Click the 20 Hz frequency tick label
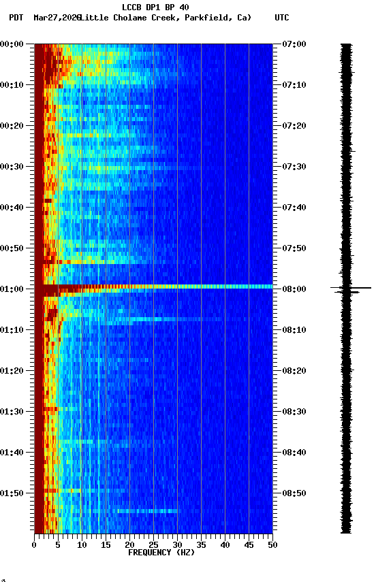 pos(129,545)
